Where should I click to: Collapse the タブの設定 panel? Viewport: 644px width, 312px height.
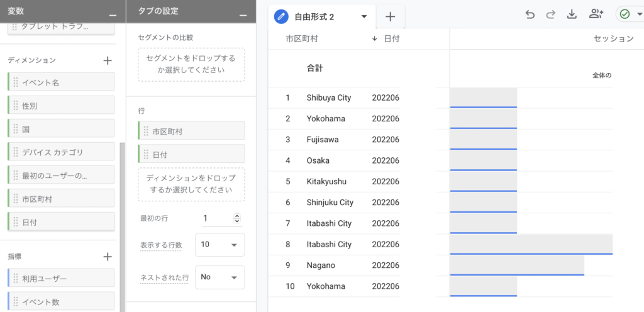[243, 13]
